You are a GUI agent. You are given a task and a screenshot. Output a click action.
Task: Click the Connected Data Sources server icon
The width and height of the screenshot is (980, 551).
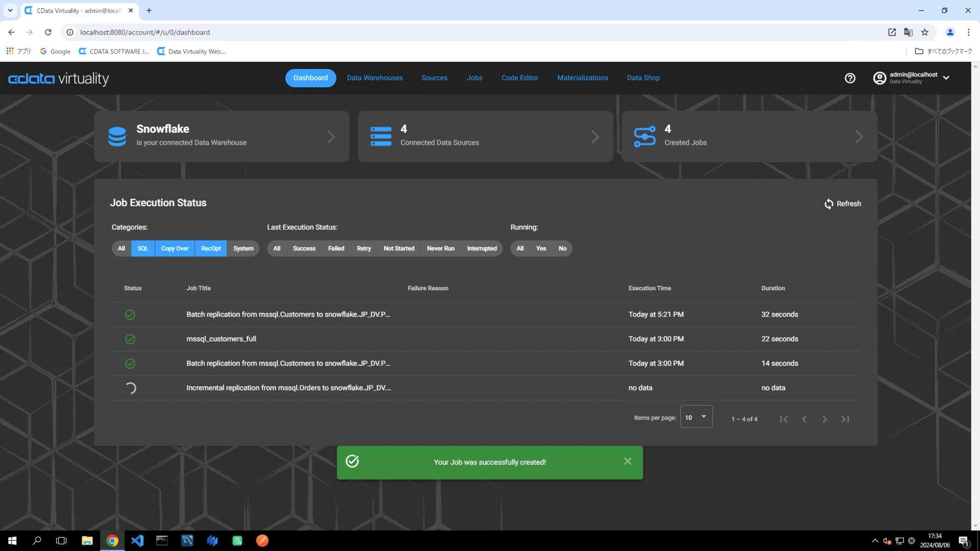pyautogui.click(x=381, y=136)
